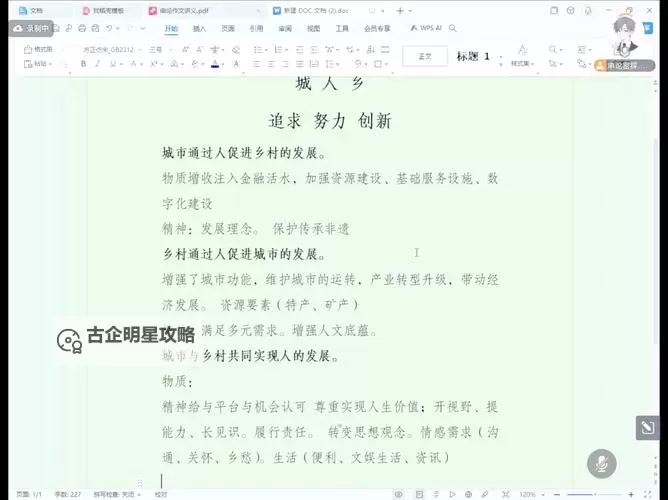The height and width of the screenshot is (500, 668).
Task: Toggle Bold formatting
Action: [x=84, y=64]
